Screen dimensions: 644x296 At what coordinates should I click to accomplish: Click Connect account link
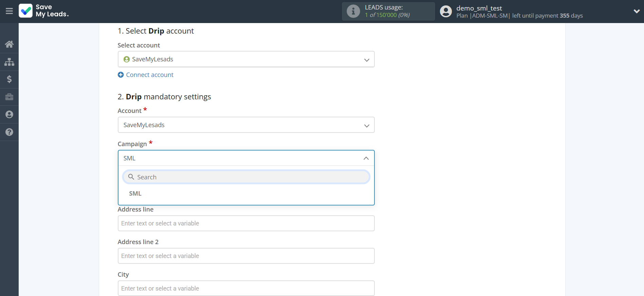click(x=150, y=75)
